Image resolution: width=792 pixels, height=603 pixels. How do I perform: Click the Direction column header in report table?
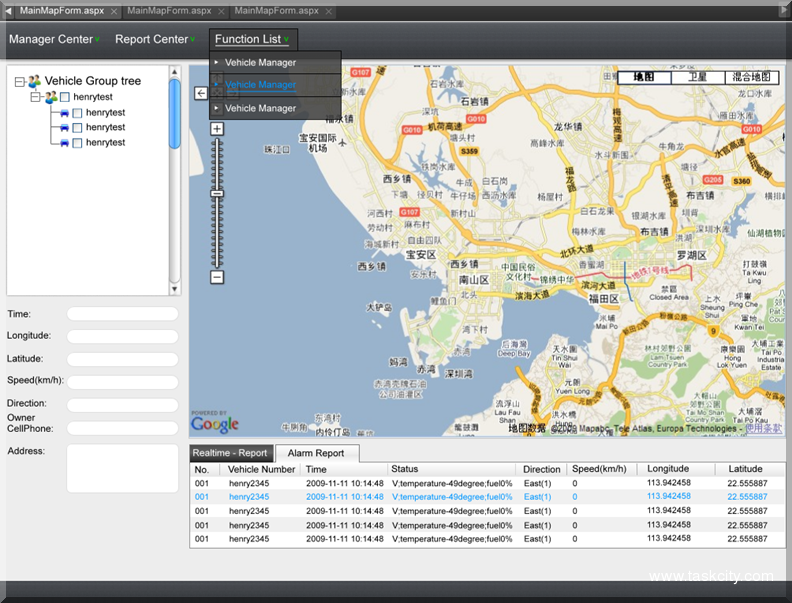pyautogui.click(x=541, y=469)
